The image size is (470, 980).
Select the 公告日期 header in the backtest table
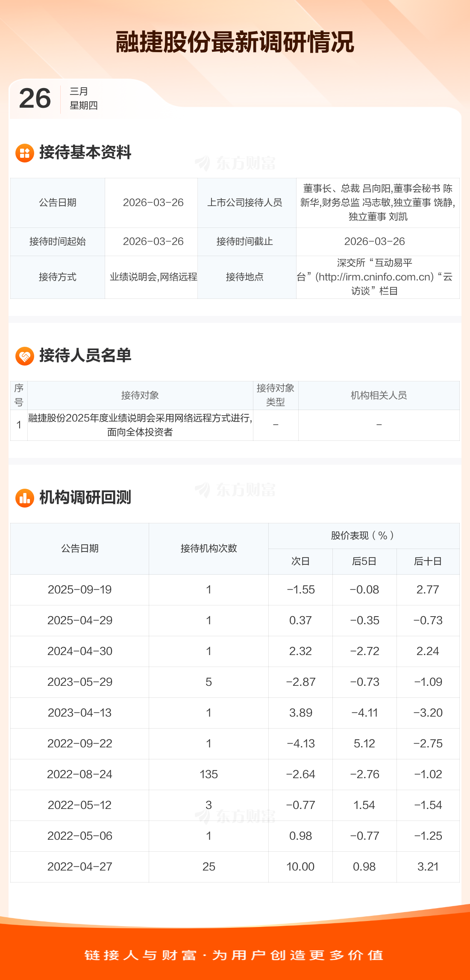click(x=80, y=549)
